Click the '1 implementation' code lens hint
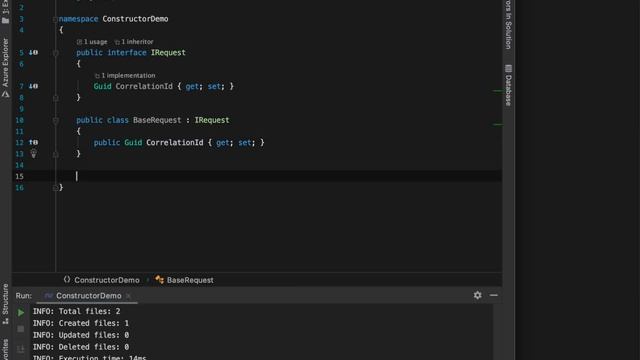 pos(125,76)
